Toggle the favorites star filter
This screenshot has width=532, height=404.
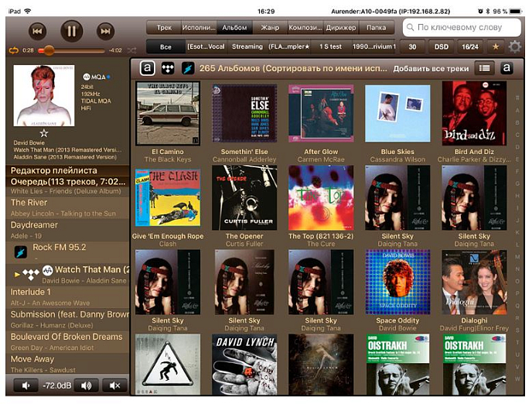click(496, 47)
